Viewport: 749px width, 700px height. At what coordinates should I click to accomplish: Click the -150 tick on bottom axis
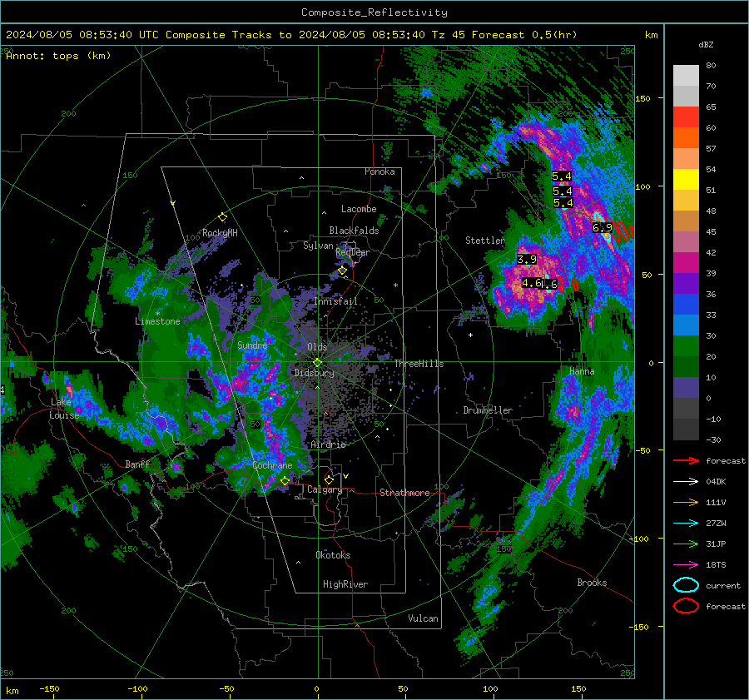click(49, 688)
